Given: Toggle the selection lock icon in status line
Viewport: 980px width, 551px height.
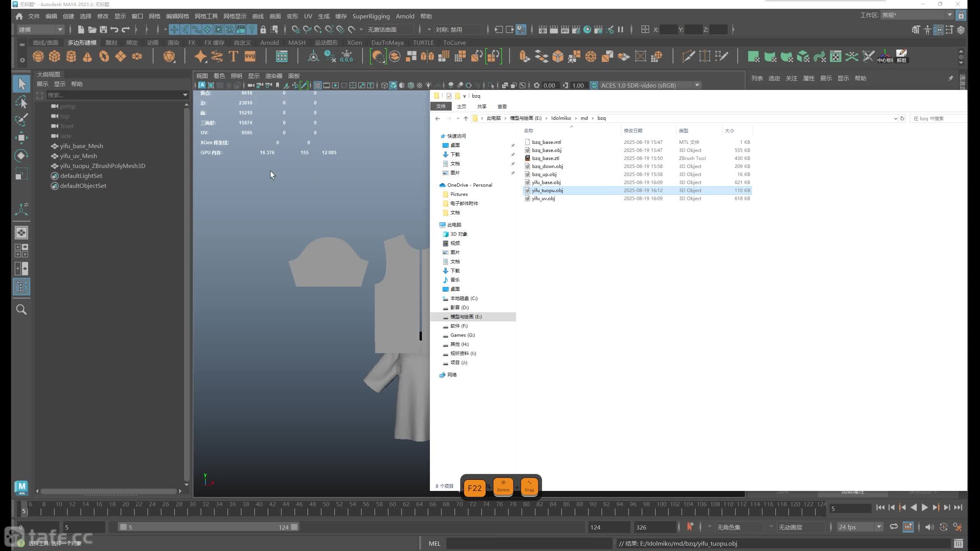Looking at the screenshot, I should (x=263, y=29).
